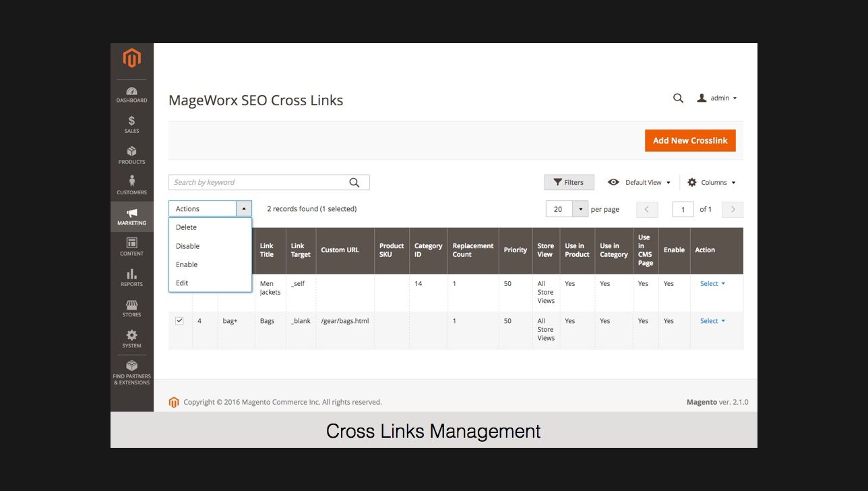
Task: Sort by Custom URL column header
Action: point(345,250)
